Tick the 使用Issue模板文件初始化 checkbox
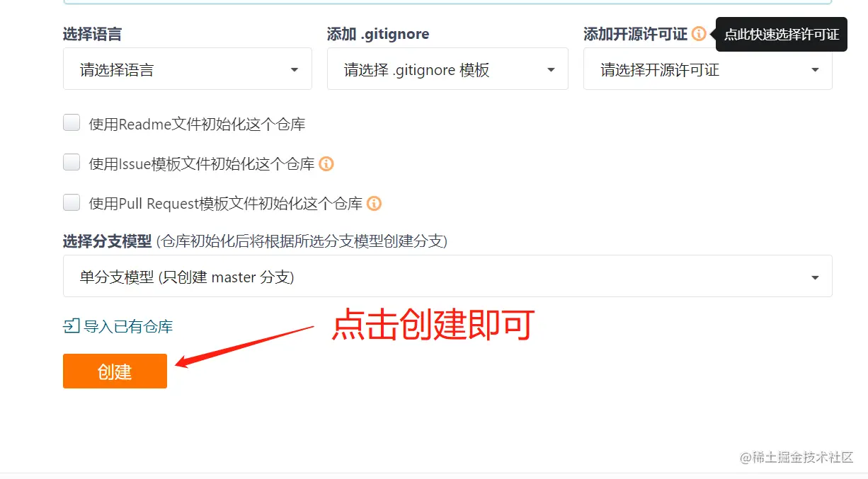 pos(72,163)
